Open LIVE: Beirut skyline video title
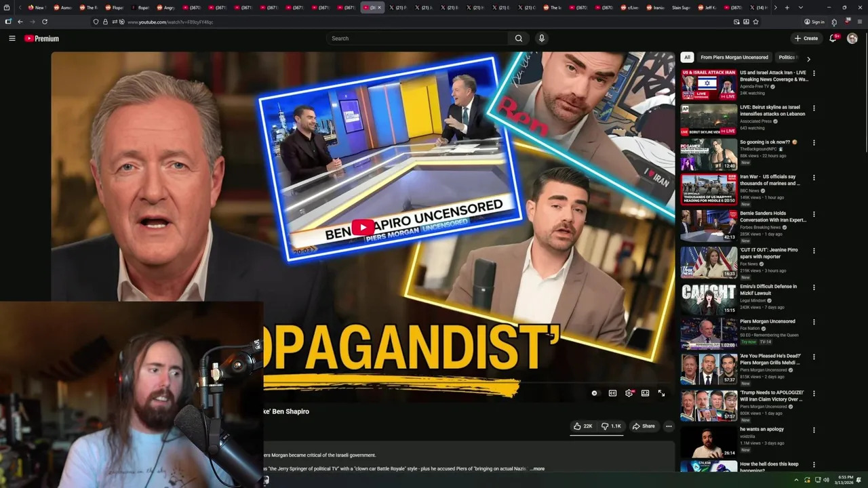The image size is (868, 488). coord(772,110)
